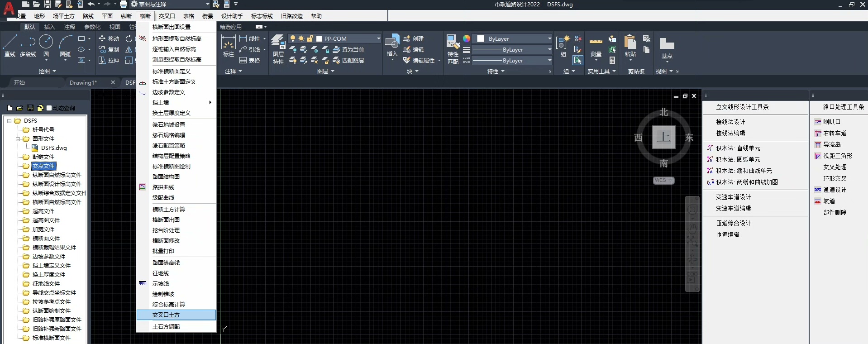Screen dimensions: 868x344
Task: Toggle the 动态查询 checkbox
Action: (49, 108)
